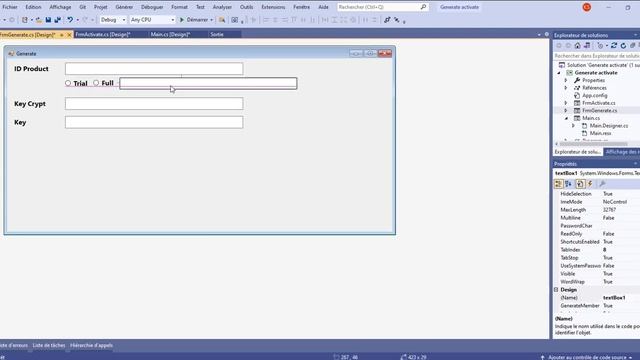Click the Categorized view icon in Propriétés

558,184
